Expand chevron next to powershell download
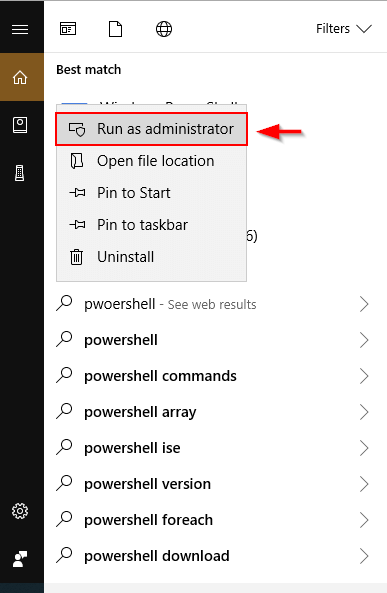This screenshot has height=593, width=387. coord(364,556)
